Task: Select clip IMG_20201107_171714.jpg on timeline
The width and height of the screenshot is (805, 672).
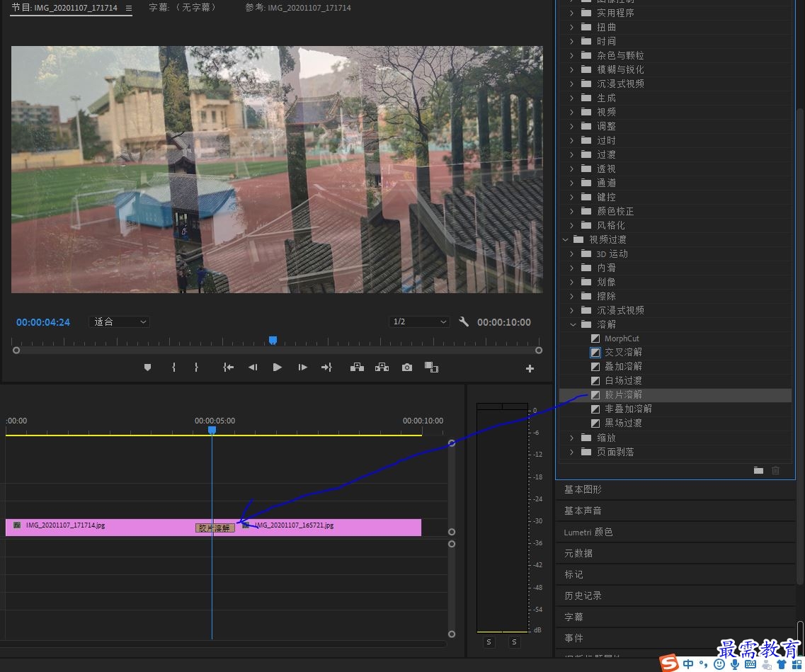Action: click(100, 528)
